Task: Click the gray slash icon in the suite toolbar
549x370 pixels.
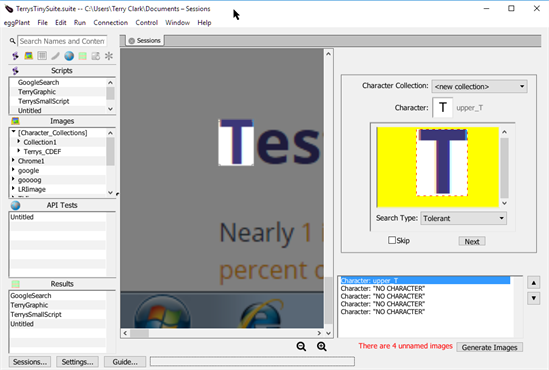Action: click(x=55, y=56)
